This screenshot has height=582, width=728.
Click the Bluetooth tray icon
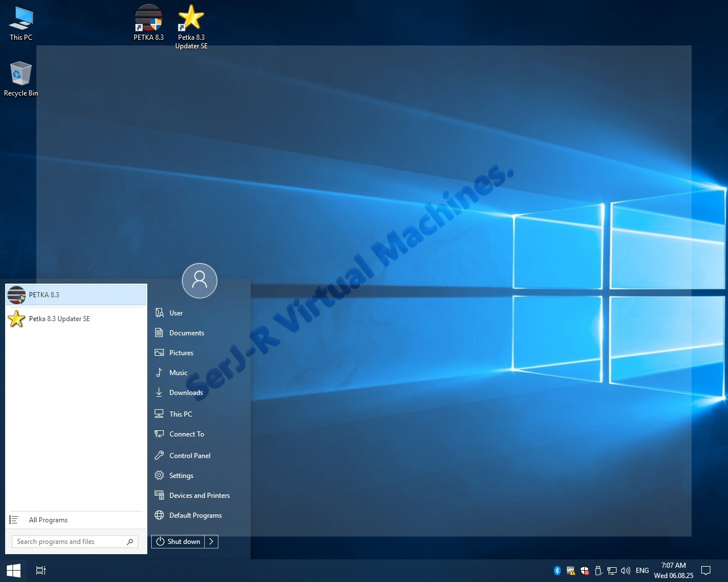coord(557,571)
